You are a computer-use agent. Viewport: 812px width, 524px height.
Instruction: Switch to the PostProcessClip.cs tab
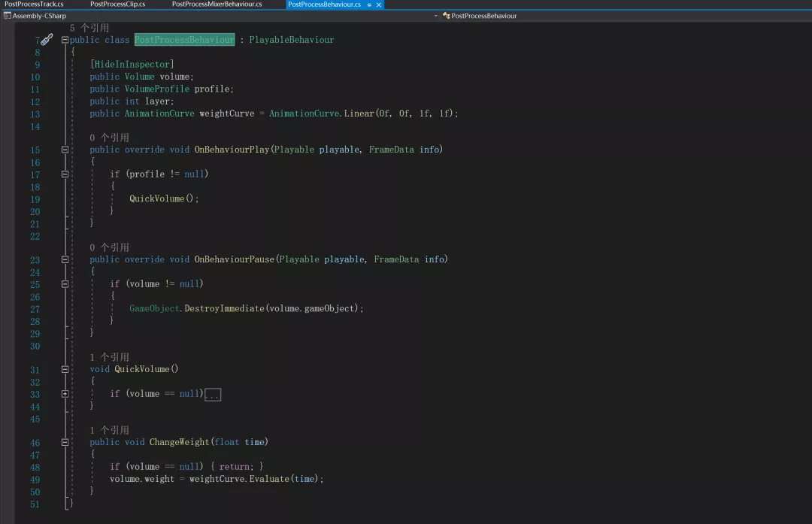tap(117, 3)
